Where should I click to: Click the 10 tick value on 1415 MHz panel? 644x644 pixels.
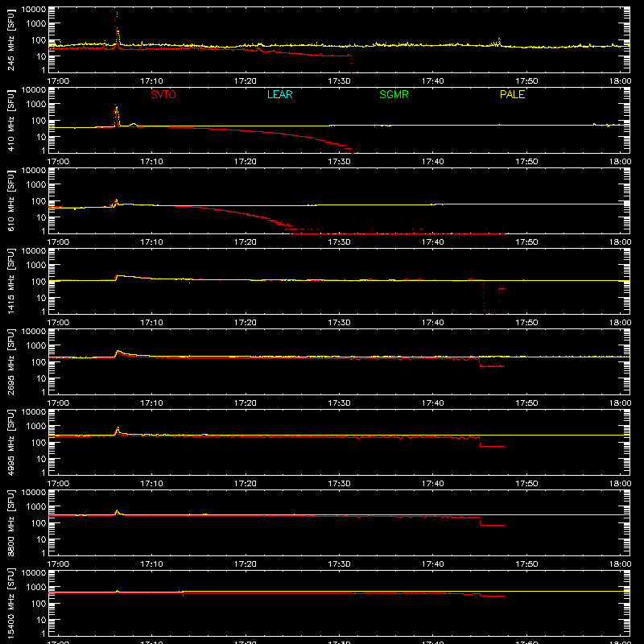[x=41, y=298]
